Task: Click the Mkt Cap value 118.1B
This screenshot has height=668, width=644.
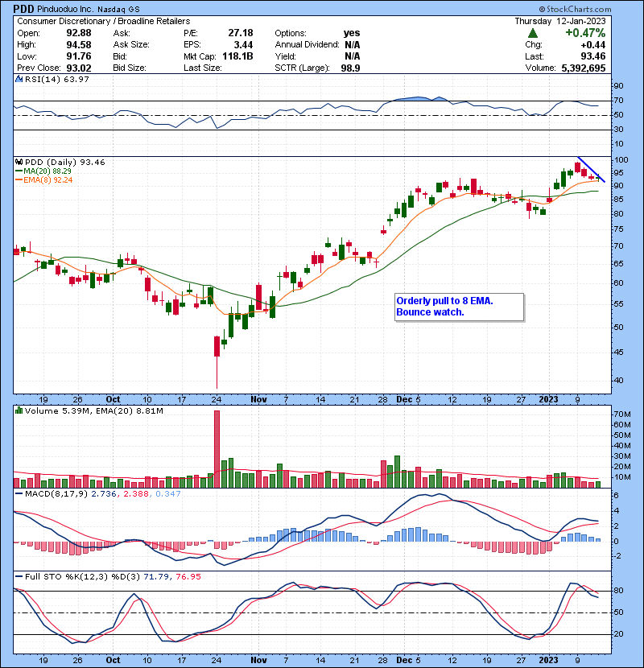Action: pos(237,56)
